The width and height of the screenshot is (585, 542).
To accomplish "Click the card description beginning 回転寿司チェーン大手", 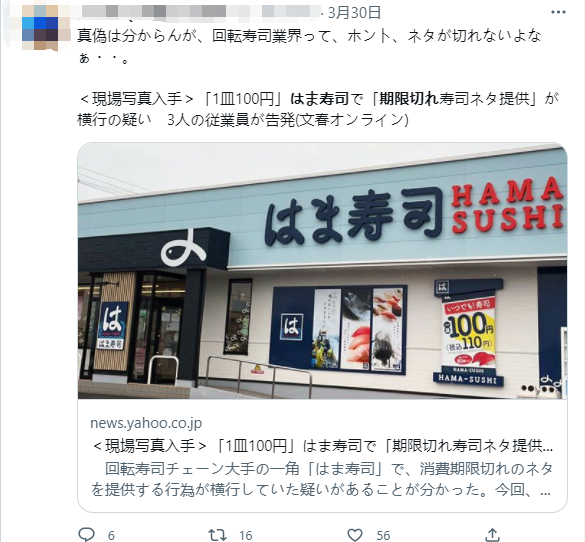I will tap(322, 479).
